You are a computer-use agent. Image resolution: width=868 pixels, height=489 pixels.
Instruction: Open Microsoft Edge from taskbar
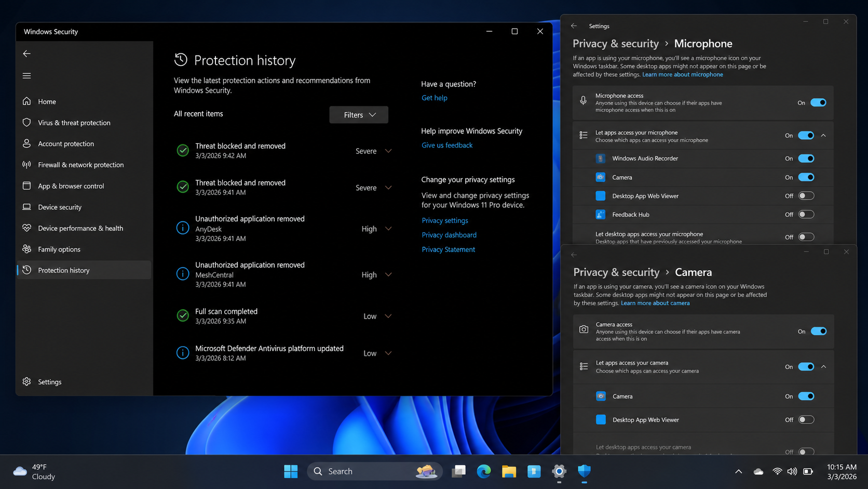tap(484, 471)
